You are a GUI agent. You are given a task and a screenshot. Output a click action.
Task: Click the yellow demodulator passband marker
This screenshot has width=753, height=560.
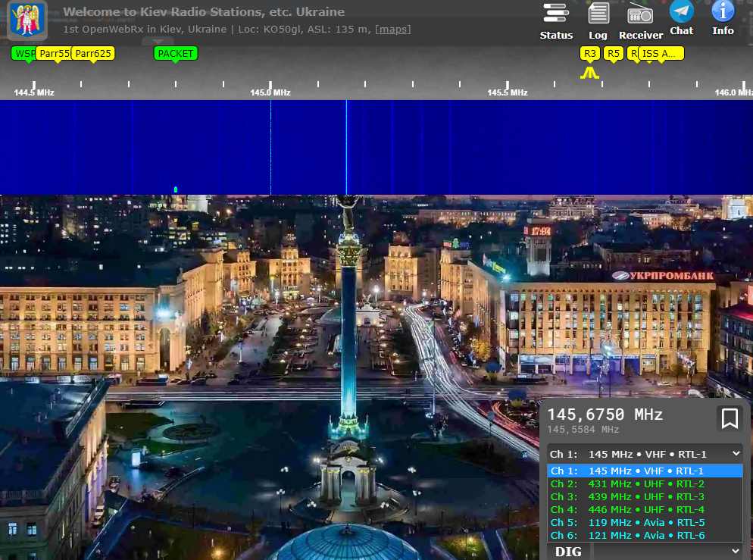589,74
